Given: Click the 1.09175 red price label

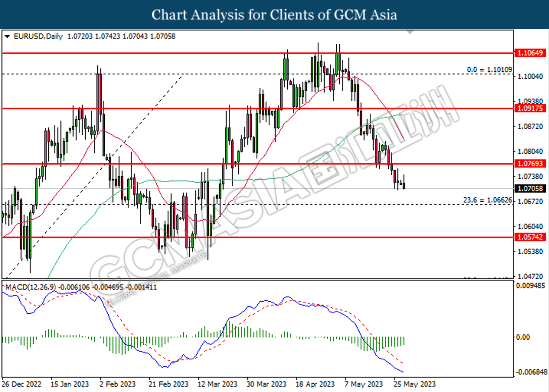Looking at the screenshot, I should [530, 108].
